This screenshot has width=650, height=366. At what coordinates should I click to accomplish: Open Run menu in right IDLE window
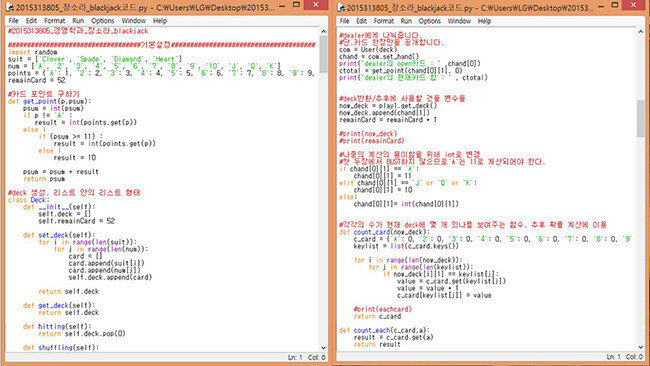[x=406, y=21]
